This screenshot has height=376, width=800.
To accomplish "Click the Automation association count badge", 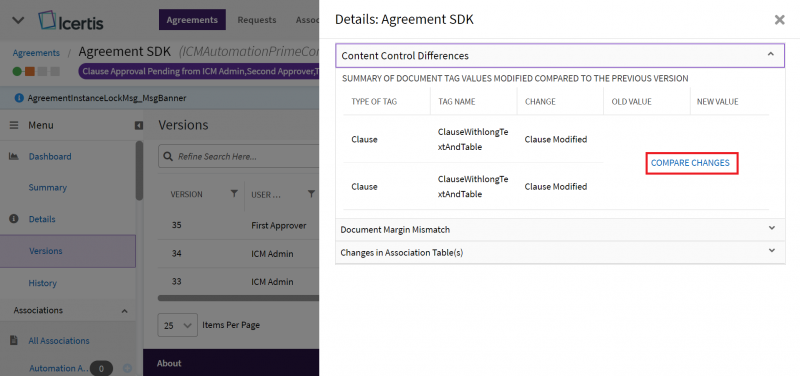I will coord(101,368).
